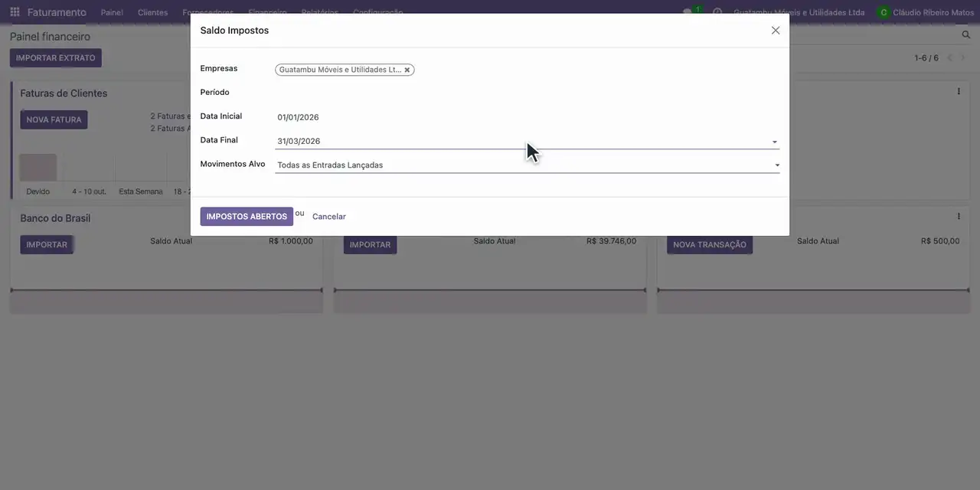The height and width of the screenshot is (490, 980).
Task: Click the Devido chart label
Action: click(38, 191)
